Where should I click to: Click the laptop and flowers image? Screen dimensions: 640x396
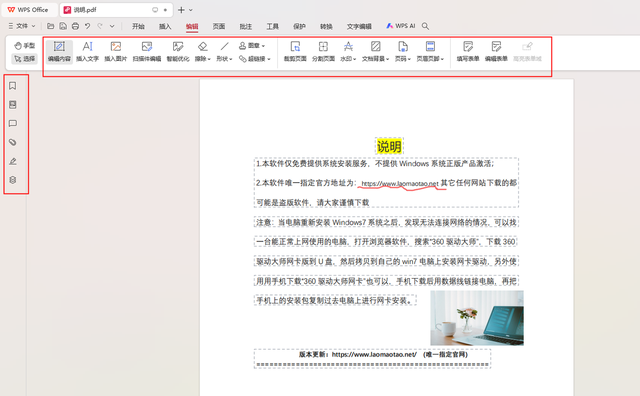pos(477,318)
